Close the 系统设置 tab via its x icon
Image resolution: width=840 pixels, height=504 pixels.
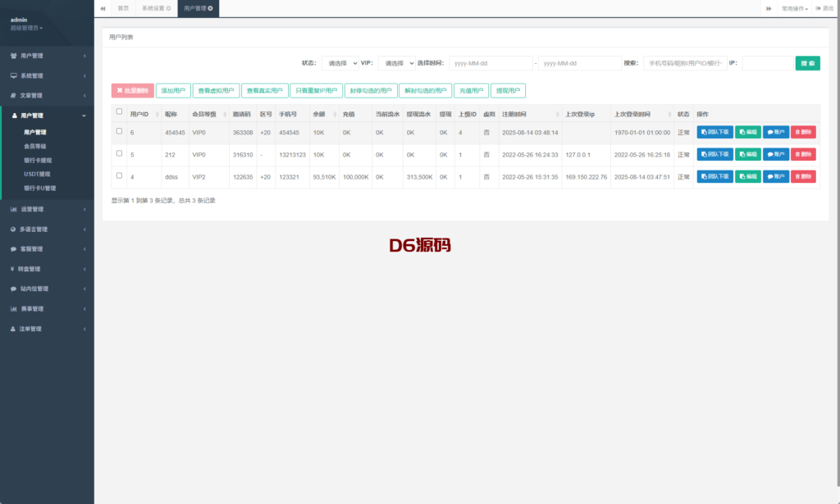coord(168,8)
